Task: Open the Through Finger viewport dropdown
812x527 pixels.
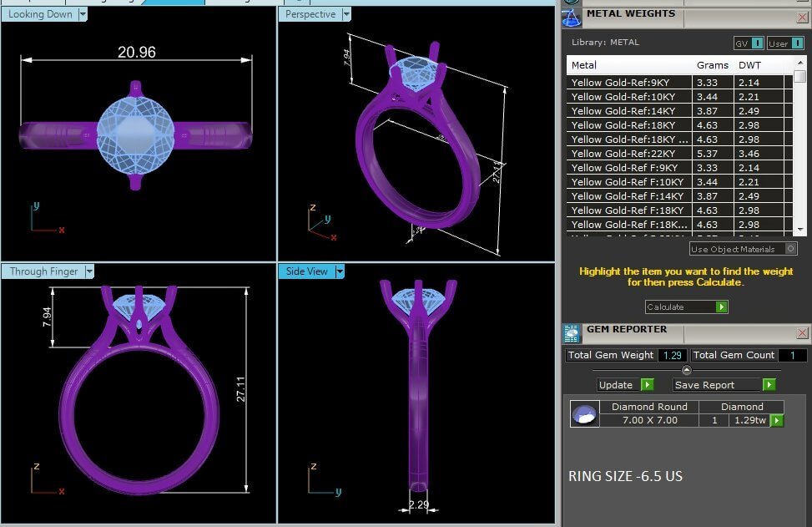Action: (x=89, y=271)
